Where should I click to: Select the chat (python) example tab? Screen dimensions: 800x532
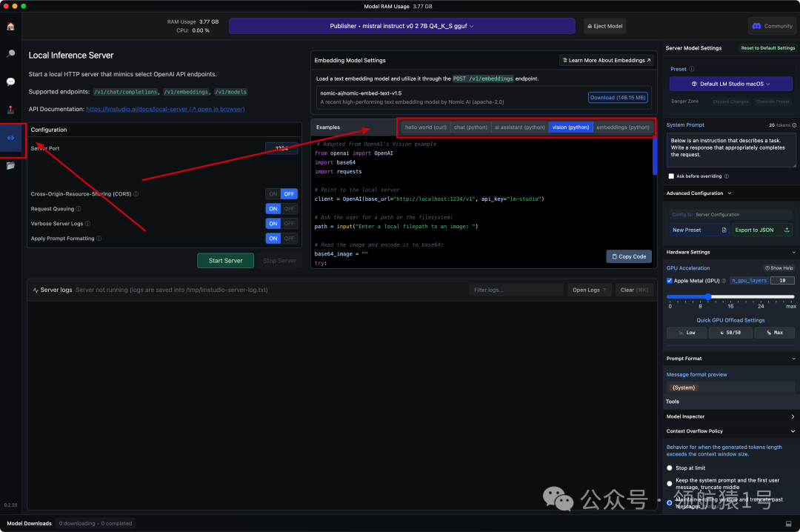(x=470, y=127)
